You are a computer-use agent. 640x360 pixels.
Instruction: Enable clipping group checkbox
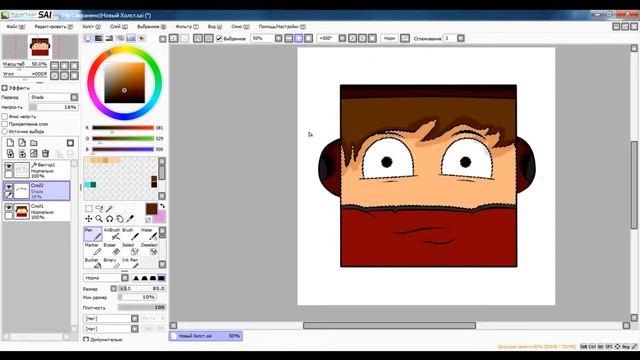(x=4, y=124)
